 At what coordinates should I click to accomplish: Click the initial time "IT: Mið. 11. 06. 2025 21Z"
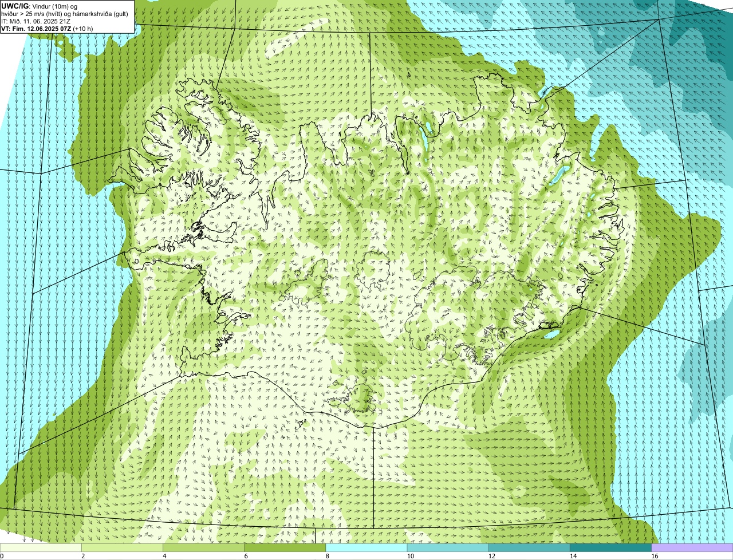pos(36,21)
